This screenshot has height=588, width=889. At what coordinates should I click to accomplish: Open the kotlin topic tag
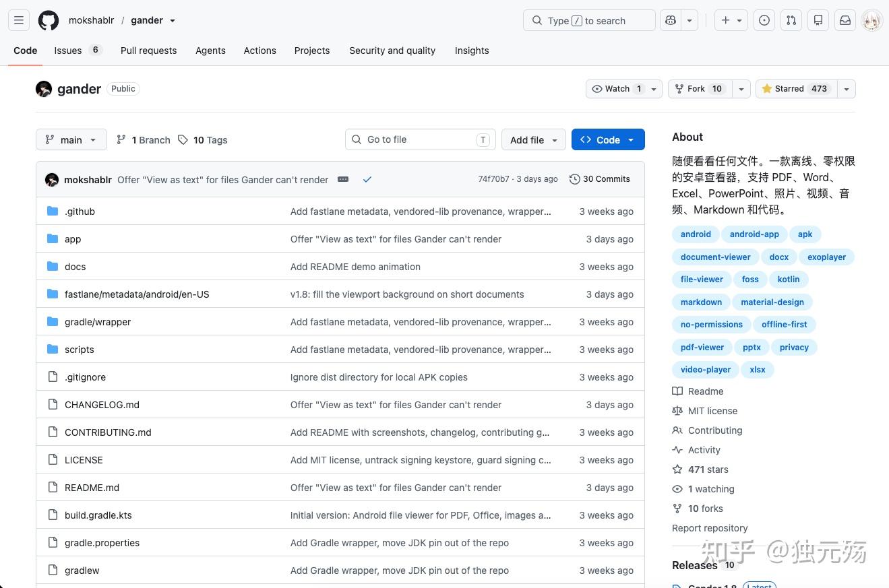[x=789, y=280]
